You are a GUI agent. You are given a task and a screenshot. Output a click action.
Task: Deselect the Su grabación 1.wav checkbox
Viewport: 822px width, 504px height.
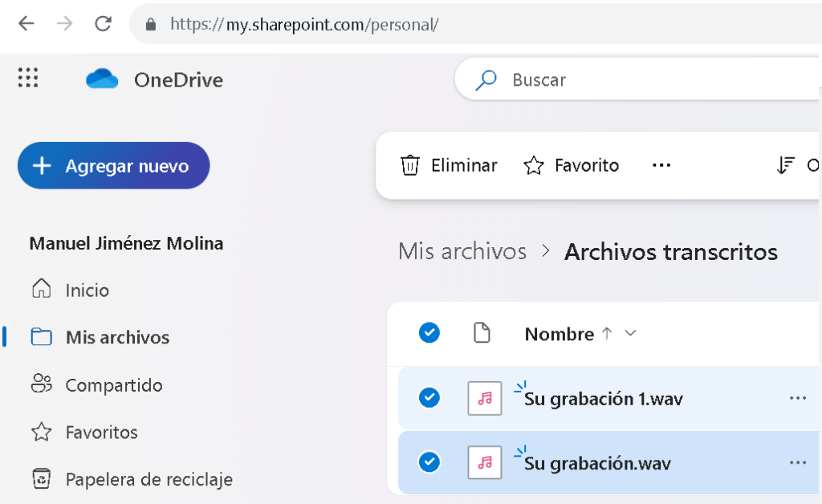429,397
